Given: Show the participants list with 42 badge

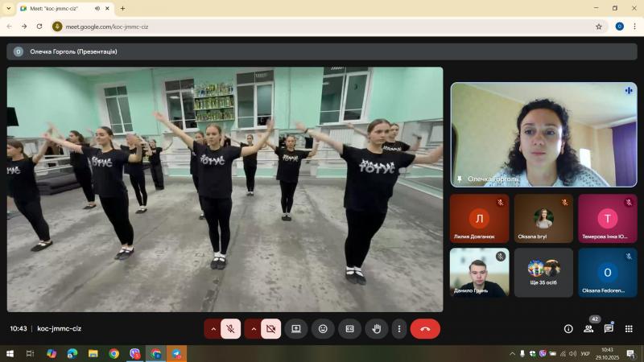Looking at the screenshot, I should pos(588,329).
